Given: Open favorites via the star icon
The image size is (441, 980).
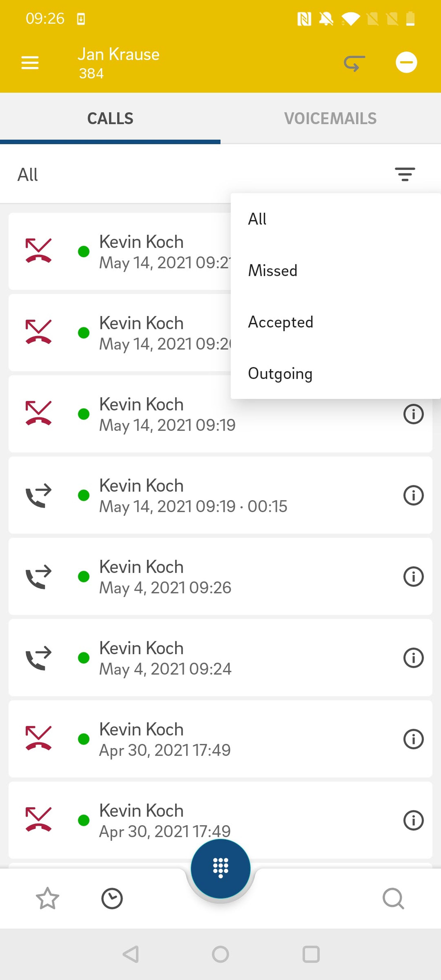Looking at the screenshot, I should [47, 899].
